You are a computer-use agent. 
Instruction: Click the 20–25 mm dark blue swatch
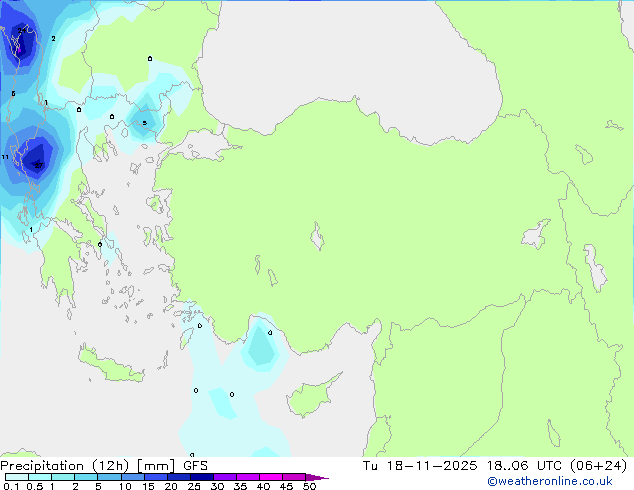coord(178,477)
